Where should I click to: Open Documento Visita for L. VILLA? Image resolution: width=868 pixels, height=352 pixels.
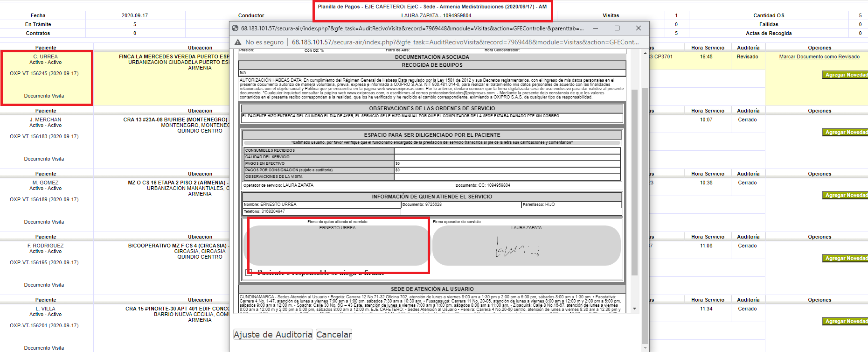click(x=44, y=348)
